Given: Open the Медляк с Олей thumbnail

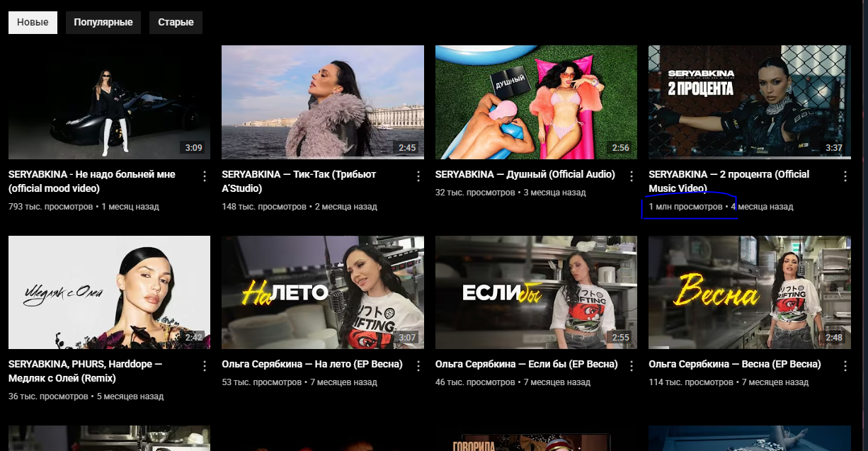Looking at the screenshot, I should [x=109, y=292].
